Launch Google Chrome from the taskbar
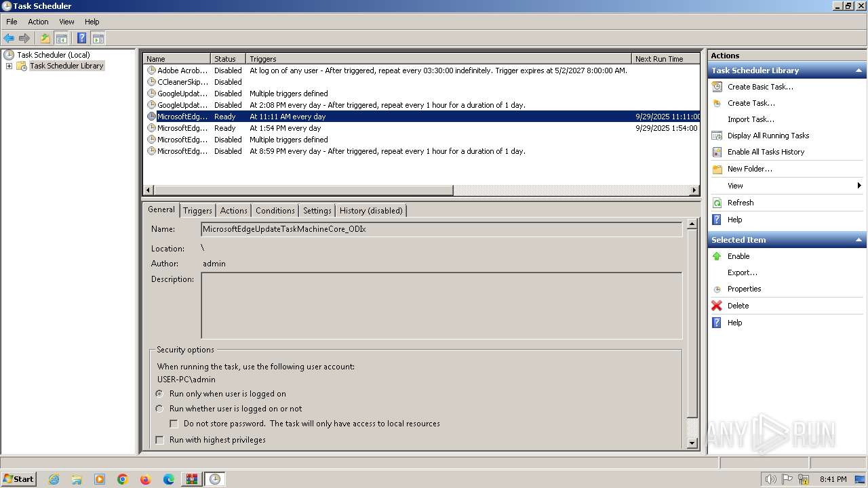868x488 pixels. coord(123,479)
